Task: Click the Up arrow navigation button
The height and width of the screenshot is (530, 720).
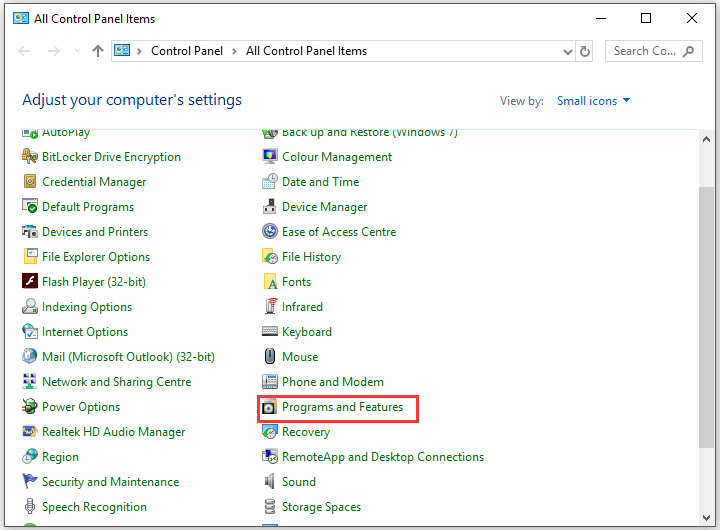Action: point(98,51)
